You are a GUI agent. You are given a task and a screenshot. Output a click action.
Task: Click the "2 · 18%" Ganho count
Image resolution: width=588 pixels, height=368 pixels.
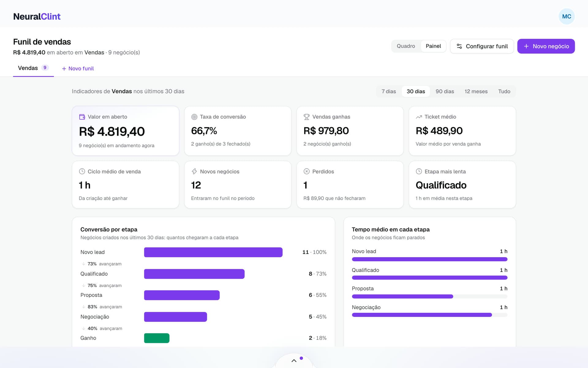(318, 338)
